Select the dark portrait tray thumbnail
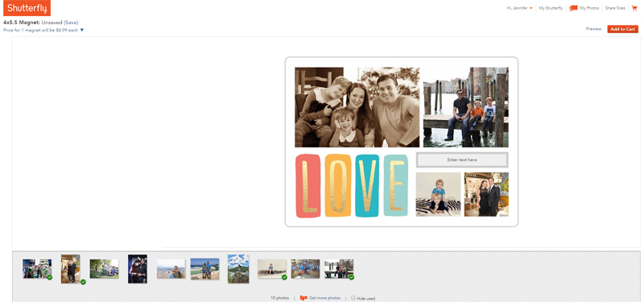The image size is (644, 302). tap(137, 269)
